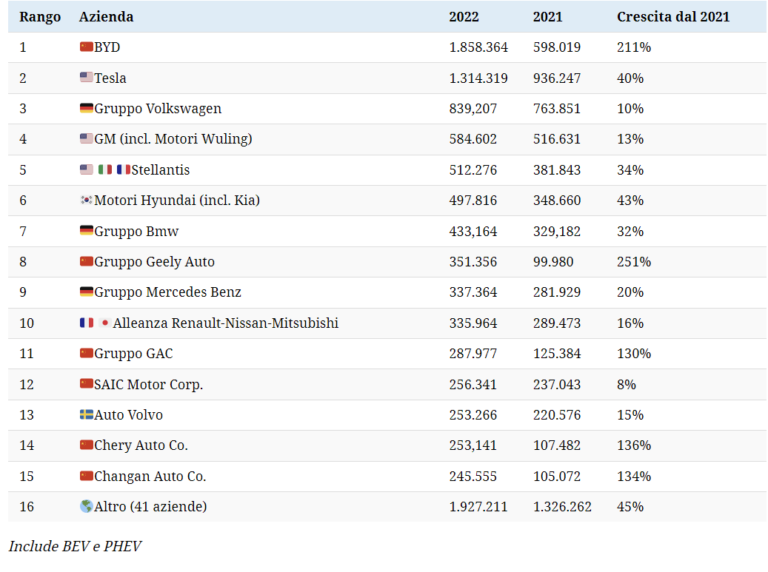The image size is (768, 572).
Task: Click the Tesla company name
Action: pos(110,78)
